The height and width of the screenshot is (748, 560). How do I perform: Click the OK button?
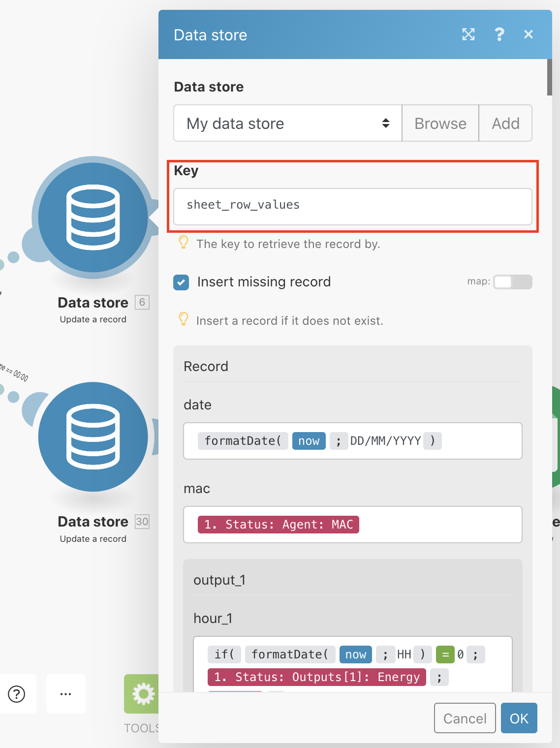click(x=519, y=718)
